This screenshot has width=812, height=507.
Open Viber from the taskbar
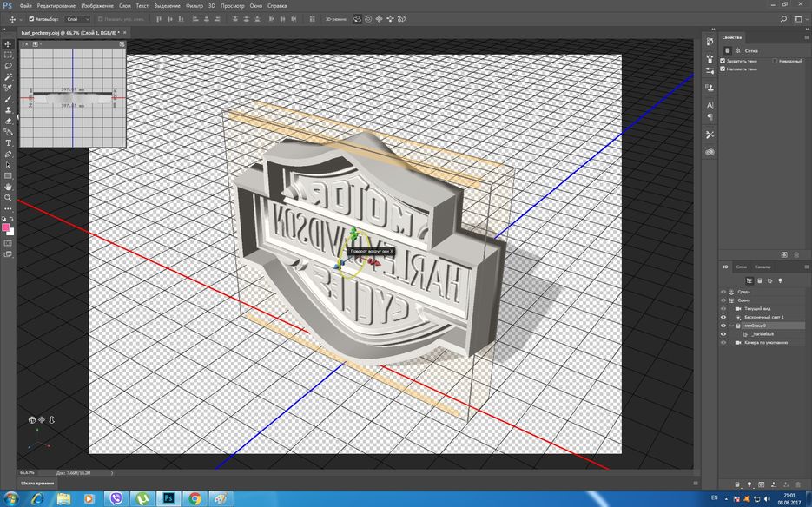(x=116, y=498)
